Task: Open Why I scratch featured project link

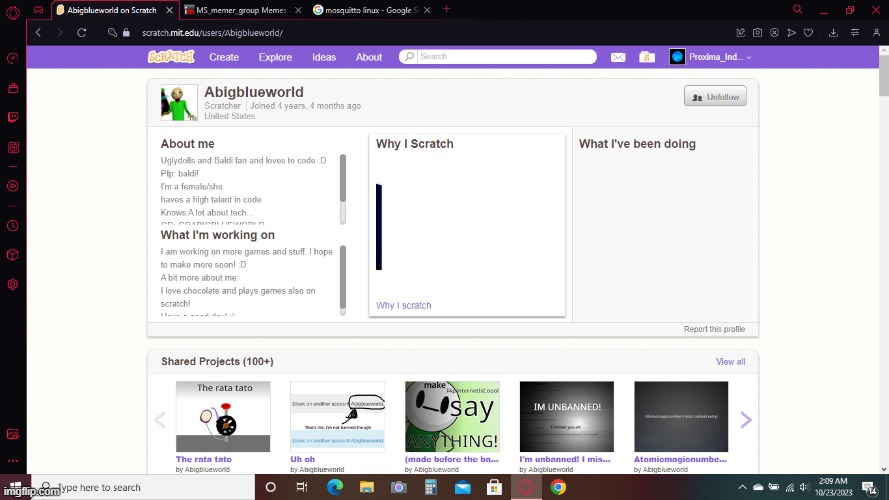Action: click(x=404, y=306)
